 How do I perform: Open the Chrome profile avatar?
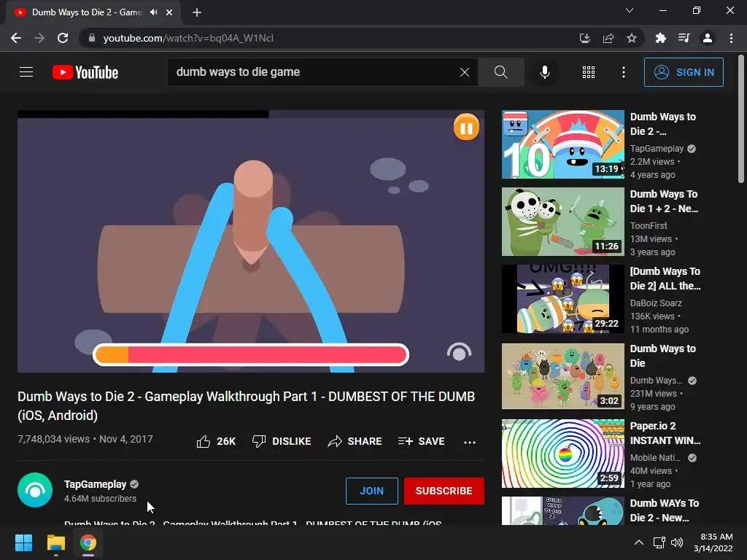click(x=708, y=38)
